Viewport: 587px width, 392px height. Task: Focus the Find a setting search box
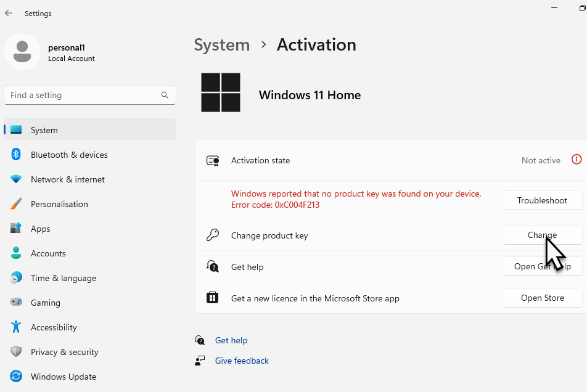[90, 95]
